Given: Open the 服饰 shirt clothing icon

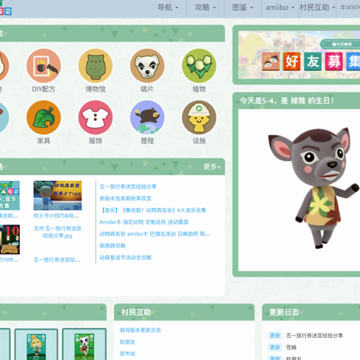Looking at the screenshot, I should (x=95, y=117).
